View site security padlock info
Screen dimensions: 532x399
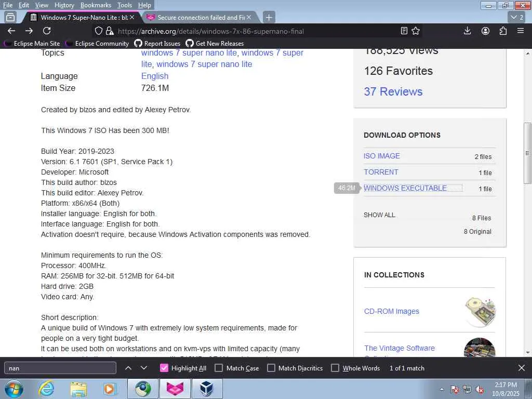(x=110, y=31)
